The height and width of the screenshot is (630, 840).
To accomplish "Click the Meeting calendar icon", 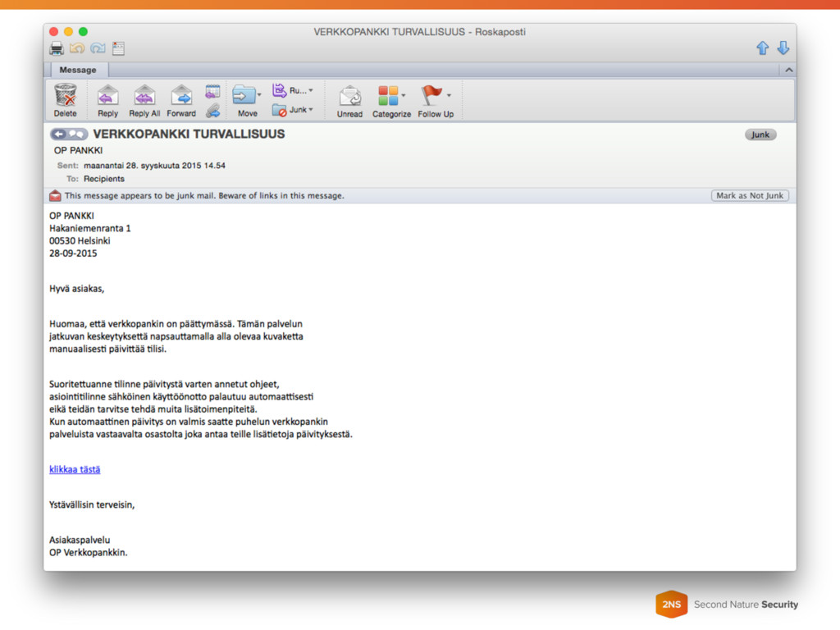I will pos(212,92).
